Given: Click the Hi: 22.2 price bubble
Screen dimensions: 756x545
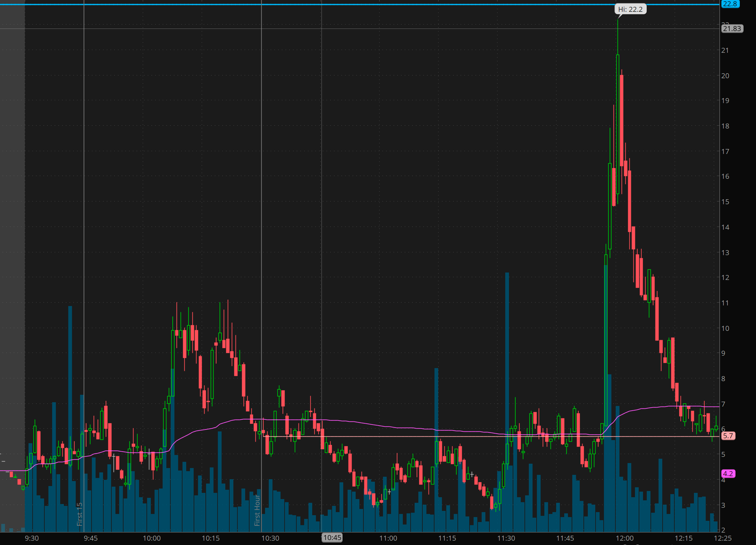Looking at the screenshot, I should [x=630, y=9].
